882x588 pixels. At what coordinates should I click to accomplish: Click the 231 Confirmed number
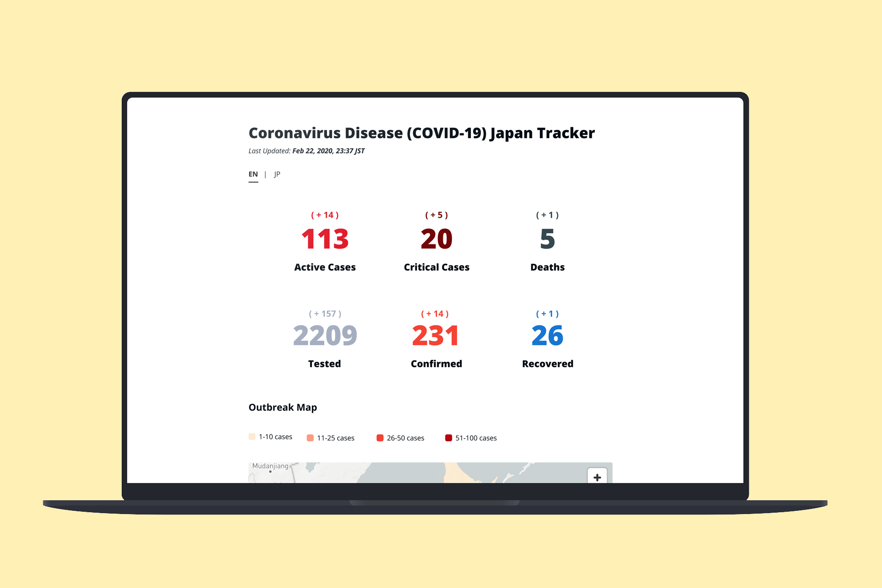[x=435, y=335]
